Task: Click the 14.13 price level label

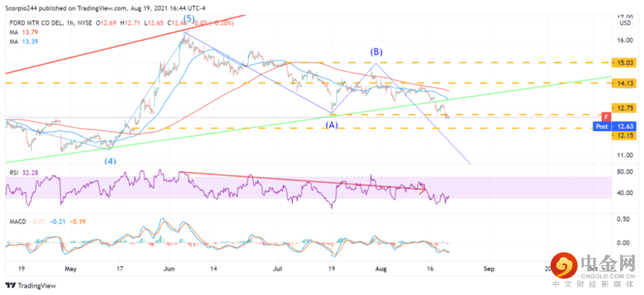Action: [x=623, y=83]
